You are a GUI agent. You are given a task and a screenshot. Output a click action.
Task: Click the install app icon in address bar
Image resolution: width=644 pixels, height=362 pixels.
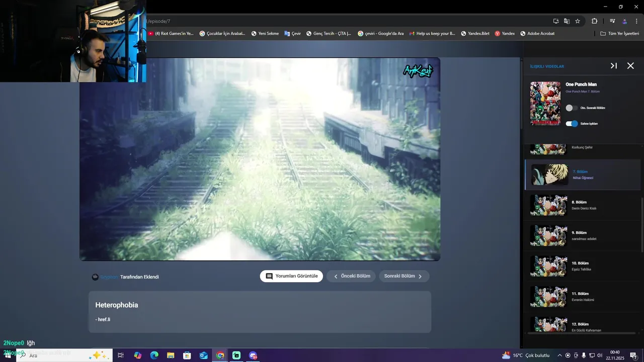[556, 21]
